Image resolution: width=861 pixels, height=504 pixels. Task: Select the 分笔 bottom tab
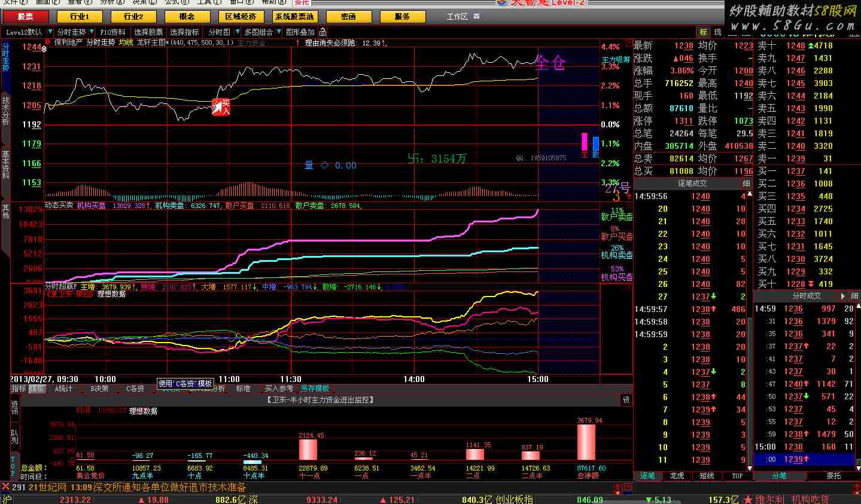779,476
